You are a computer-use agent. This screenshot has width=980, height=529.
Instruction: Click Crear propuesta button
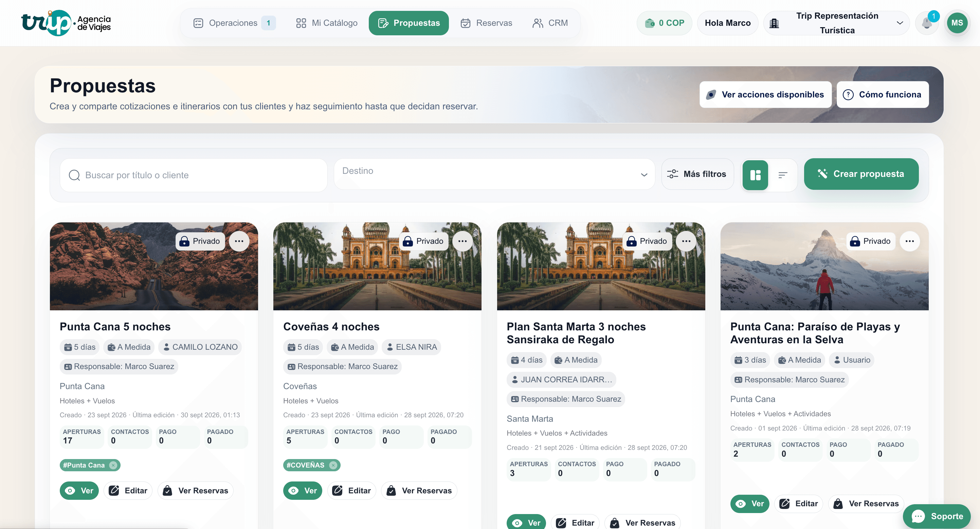[x=861, y=174]
